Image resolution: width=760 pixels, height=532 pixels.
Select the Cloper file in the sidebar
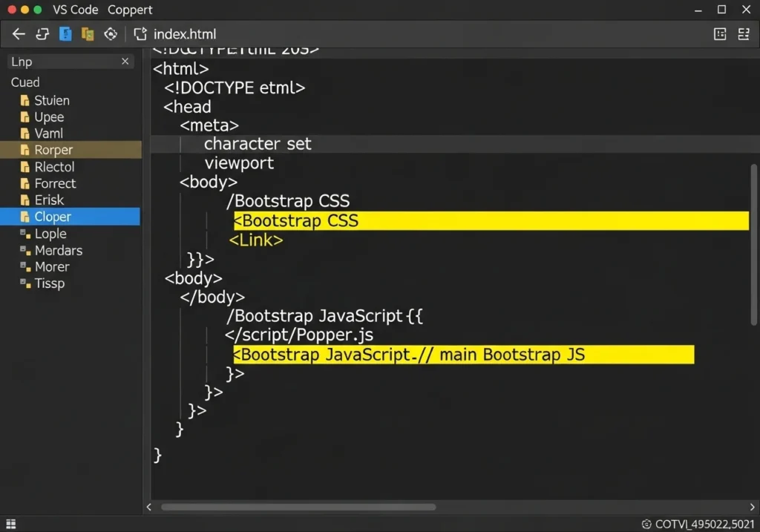pos(53,217)
